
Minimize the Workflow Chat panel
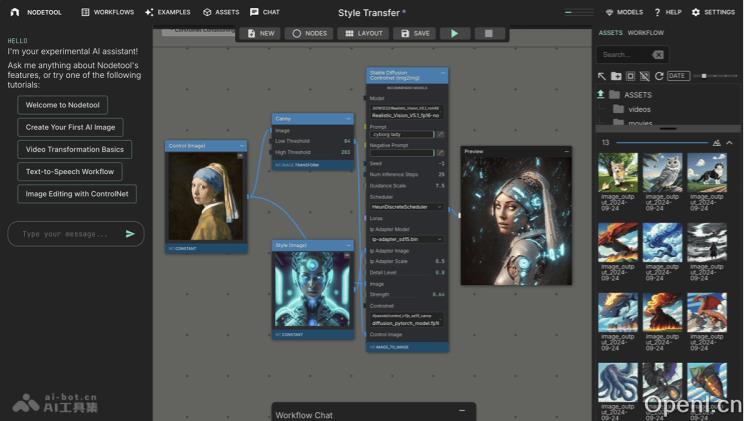pos(462,410)
